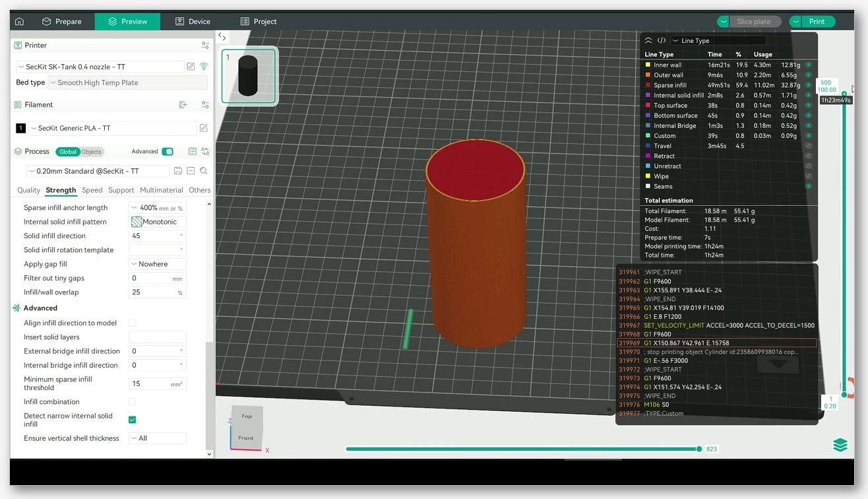Open Internal solid infill pattern dropdown
The height and width of the screenshot is (499, 868).
pyautogui.click(x=158, y=222)
